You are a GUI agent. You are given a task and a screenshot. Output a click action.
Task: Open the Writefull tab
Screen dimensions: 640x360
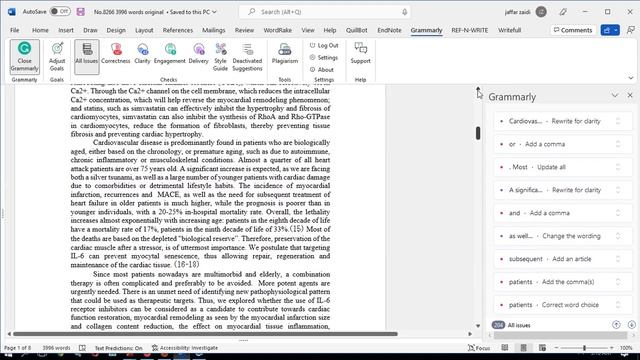tap(509, 30)
